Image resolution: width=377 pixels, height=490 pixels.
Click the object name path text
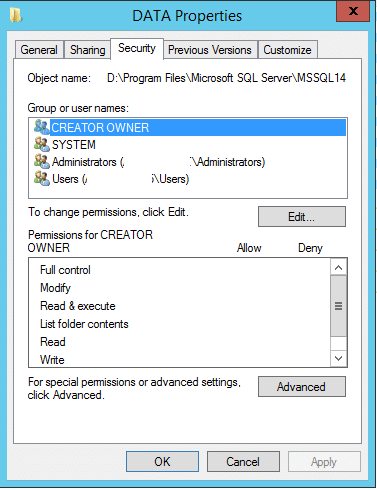[226, 78]
